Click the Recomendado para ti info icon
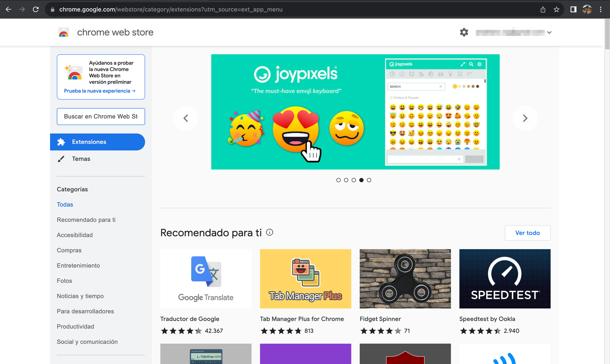 (x=270, y=232)
